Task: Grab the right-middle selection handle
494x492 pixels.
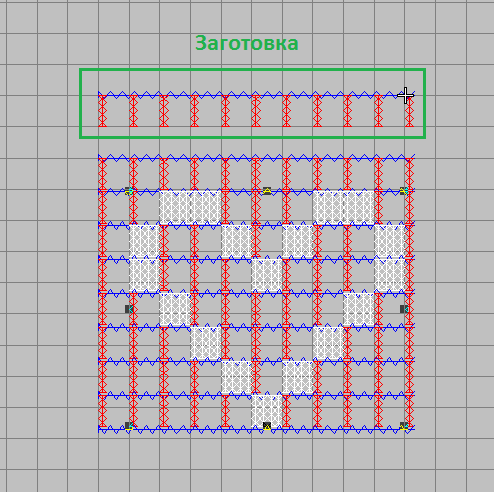Action: point(404,309)
